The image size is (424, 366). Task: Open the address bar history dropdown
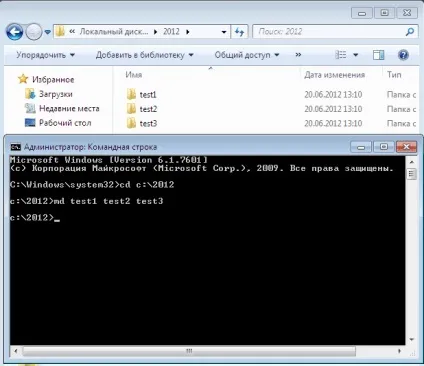pyautogui.click(x=224, y=32)
